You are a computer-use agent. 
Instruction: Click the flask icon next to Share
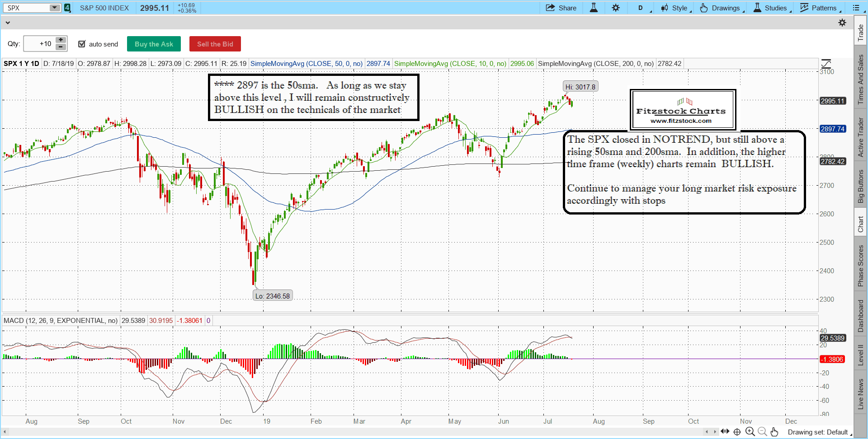(594, 8)
